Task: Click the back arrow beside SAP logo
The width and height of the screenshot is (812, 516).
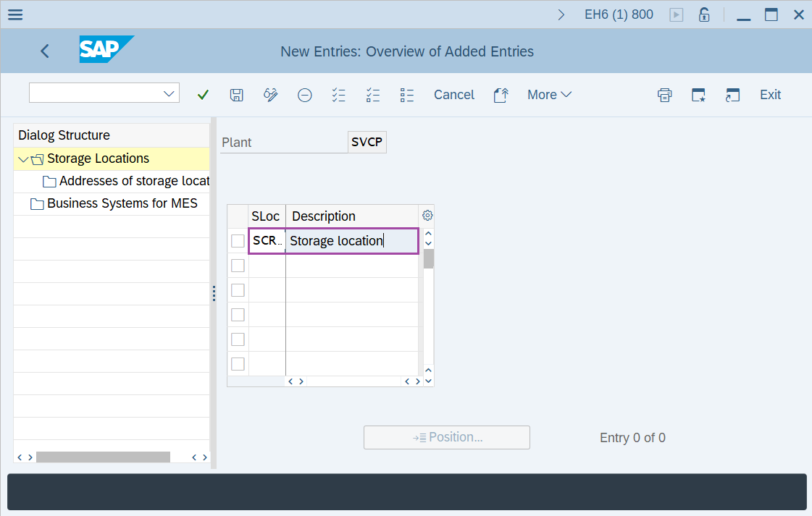Action: [45, 51]
